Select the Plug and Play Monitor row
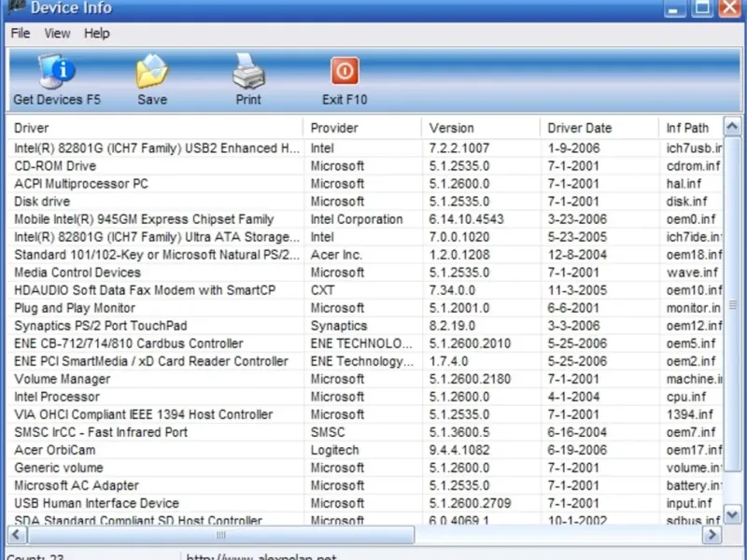The image size is (747, 560). 365,308
